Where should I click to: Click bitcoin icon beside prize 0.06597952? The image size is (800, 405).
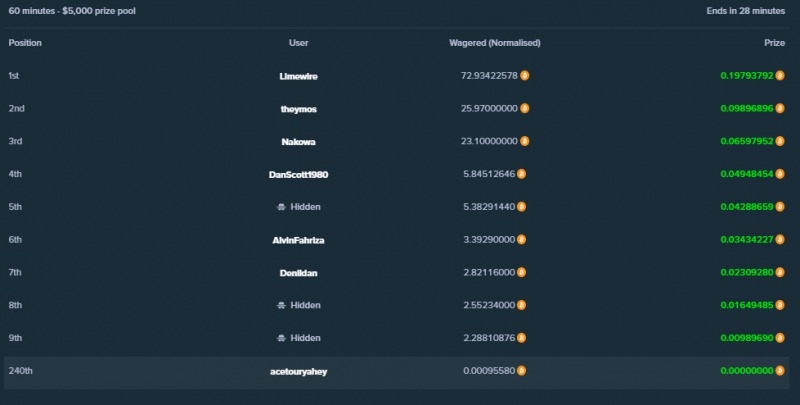[780, 141]
